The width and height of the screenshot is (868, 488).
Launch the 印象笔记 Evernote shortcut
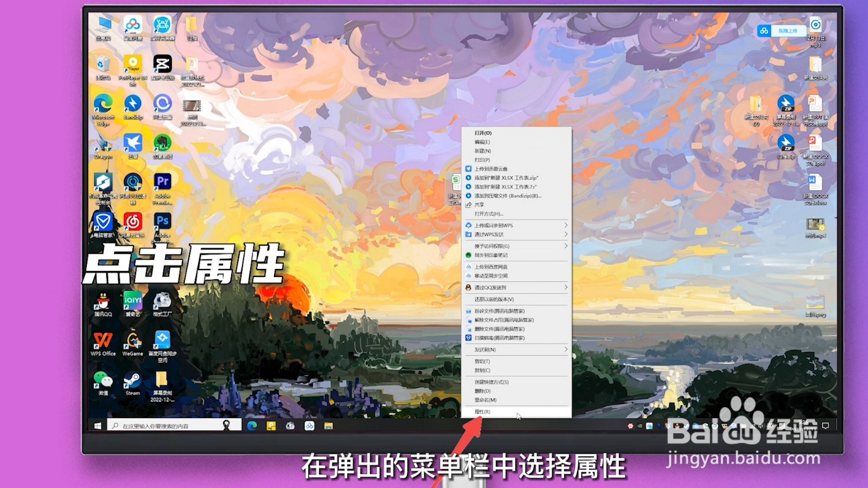click(x=162, y=146)
